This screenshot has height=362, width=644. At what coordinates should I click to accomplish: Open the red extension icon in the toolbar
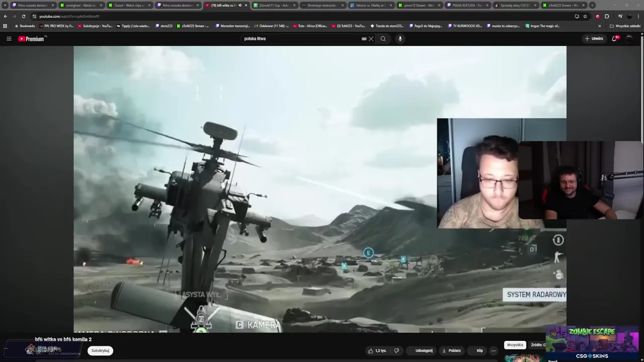tap(598, 16)
